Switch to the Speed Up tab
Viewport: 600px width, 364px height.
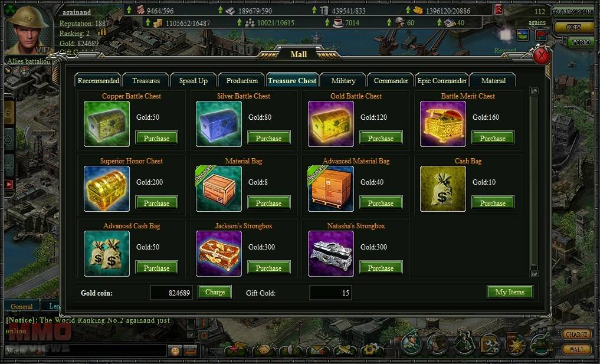point(194,80)
